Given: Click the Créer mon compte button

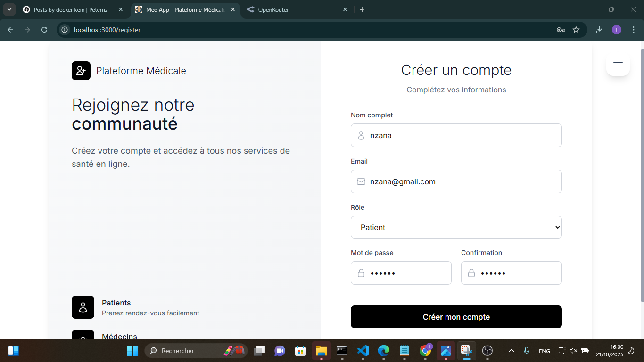Looking at the screenshot, I should click(456, 317).
